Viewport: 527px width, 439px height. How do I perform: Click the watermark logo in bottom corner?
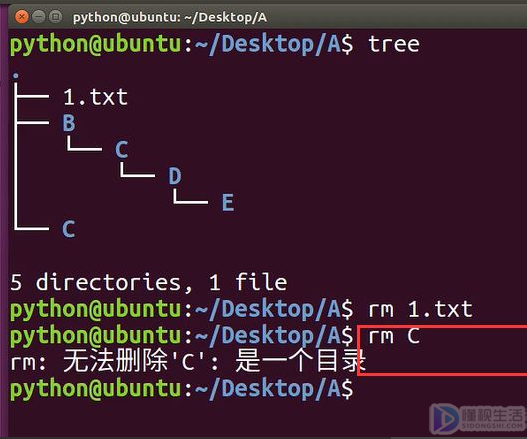coord(478,418)
